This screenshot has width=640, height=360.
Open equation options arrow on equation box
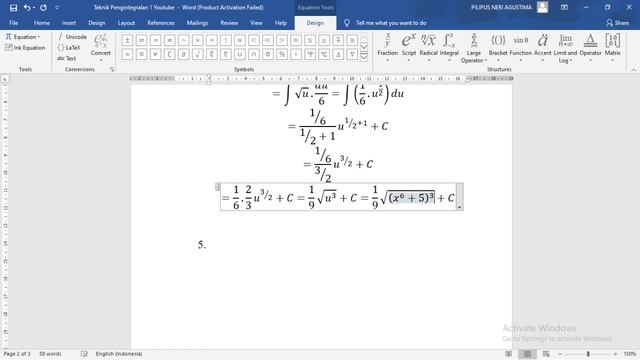[460, 207]
